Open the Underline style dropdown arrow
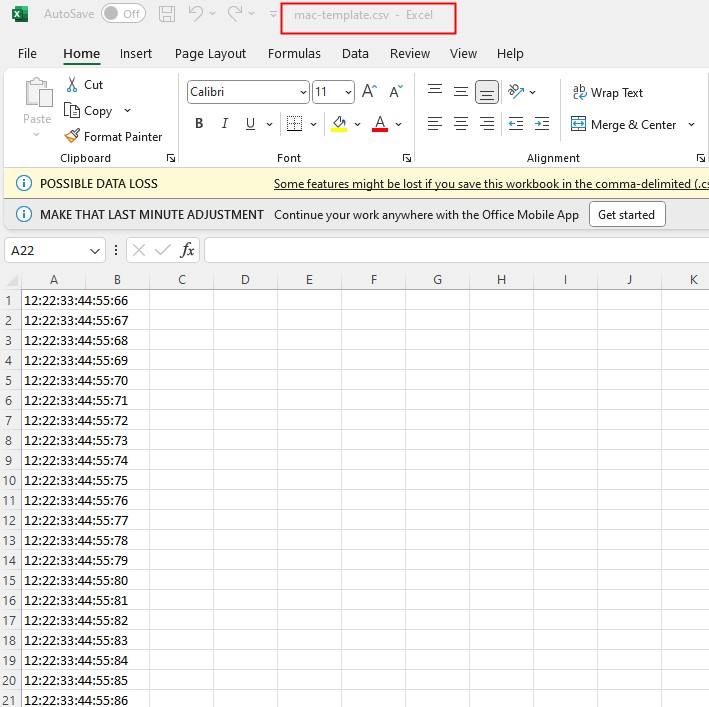This screenshot has width=709, height=707. coord(269,124)
